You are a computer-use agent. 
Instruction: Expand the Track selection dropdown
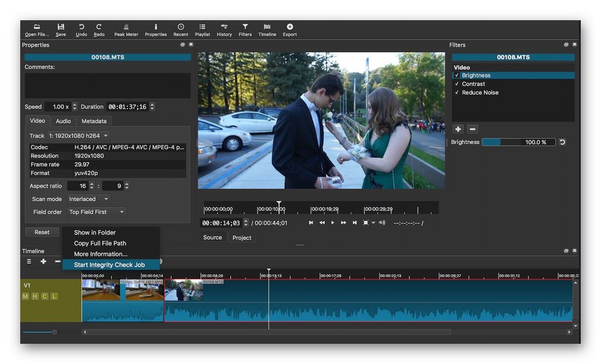[x=78, y=136]
